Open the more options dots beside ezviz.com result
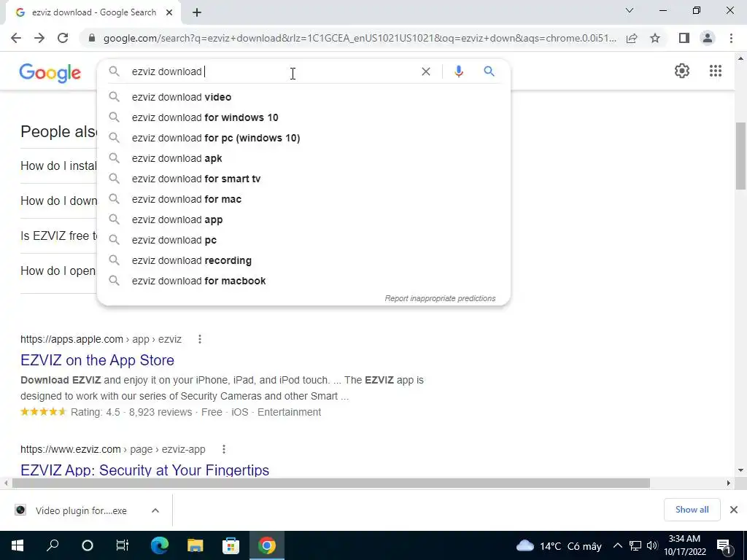Image resolution: width=747 pixels, height=560 pixels. (x=223, y=449)
